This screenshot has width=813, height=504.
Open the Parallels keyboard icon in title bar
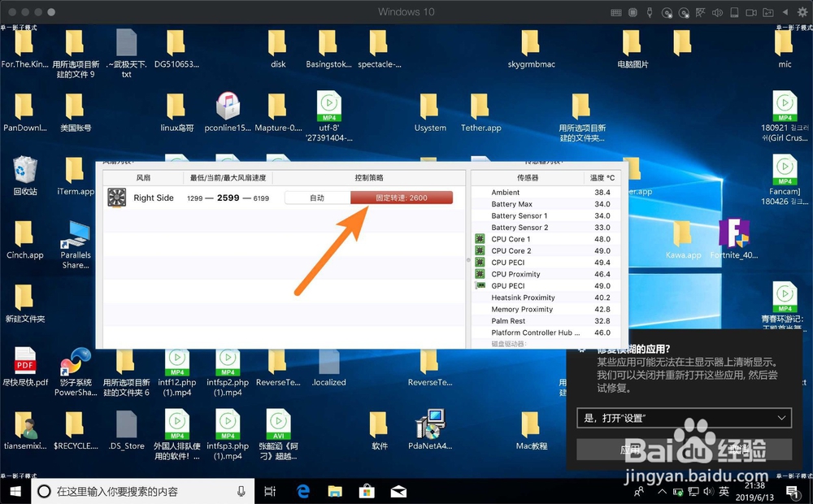(616, 12)
